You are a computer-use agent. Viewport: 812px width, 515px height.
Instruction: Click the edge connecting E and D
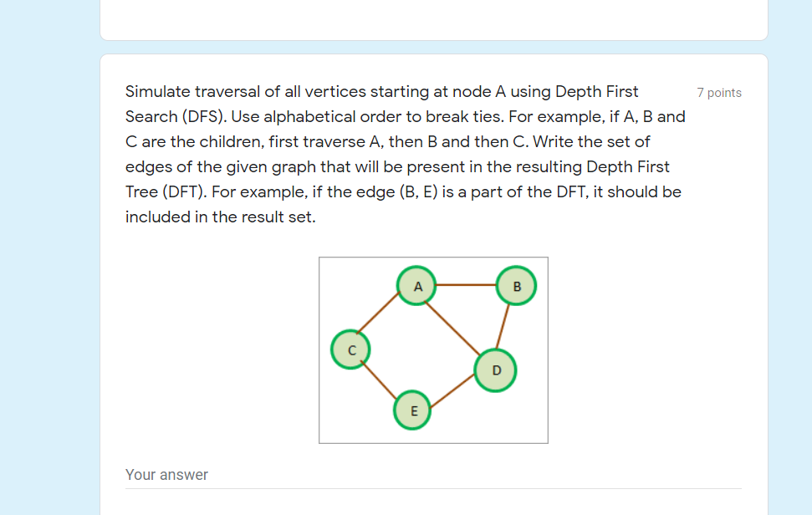click(x=454, y=390)
